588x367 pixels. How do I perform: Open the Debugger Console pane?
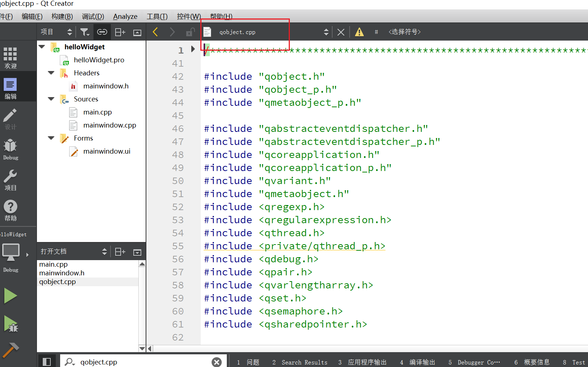tap(474, 362)
